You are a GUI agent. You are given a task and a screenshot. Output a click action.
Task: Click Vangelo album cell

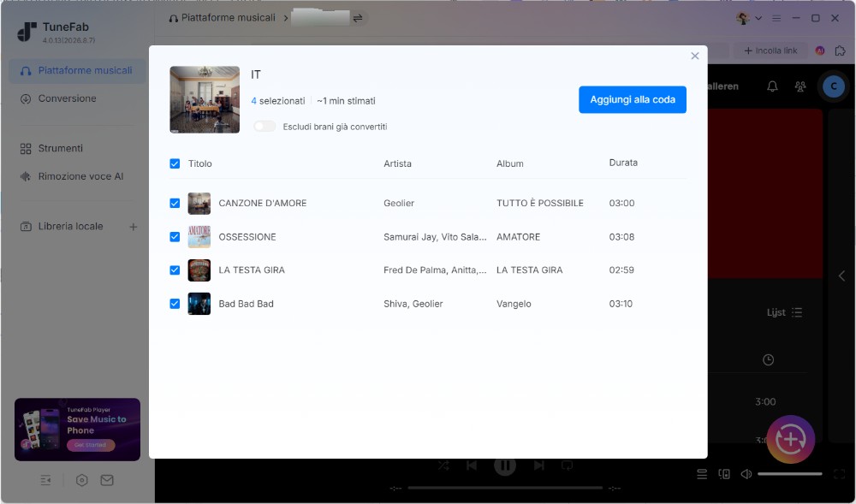click(514, 304)
